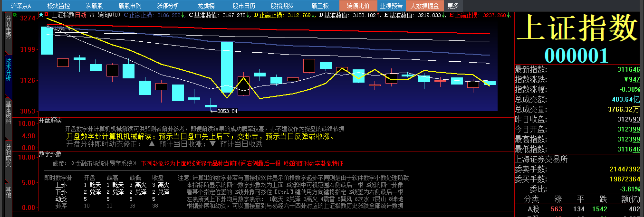Click 动爻 row label
The width and height of the screenshot is (644, 217).
click(x=61, y=199)
